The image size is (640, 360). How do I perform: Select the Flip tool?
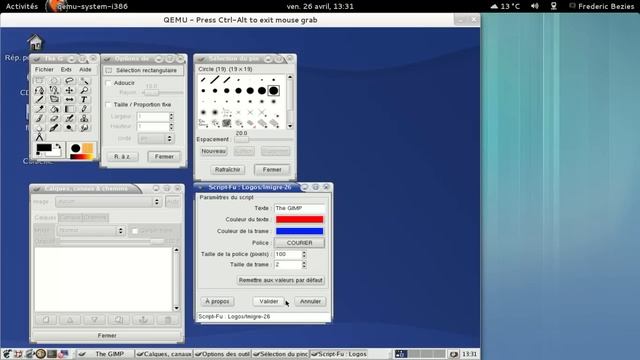point(69,100)
